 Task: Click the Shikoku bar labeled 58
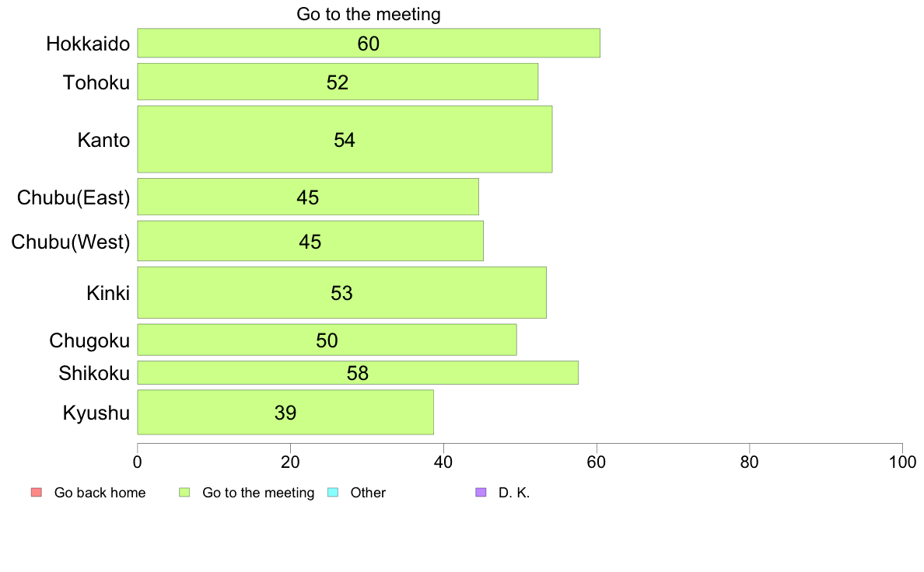click(358, 373)
